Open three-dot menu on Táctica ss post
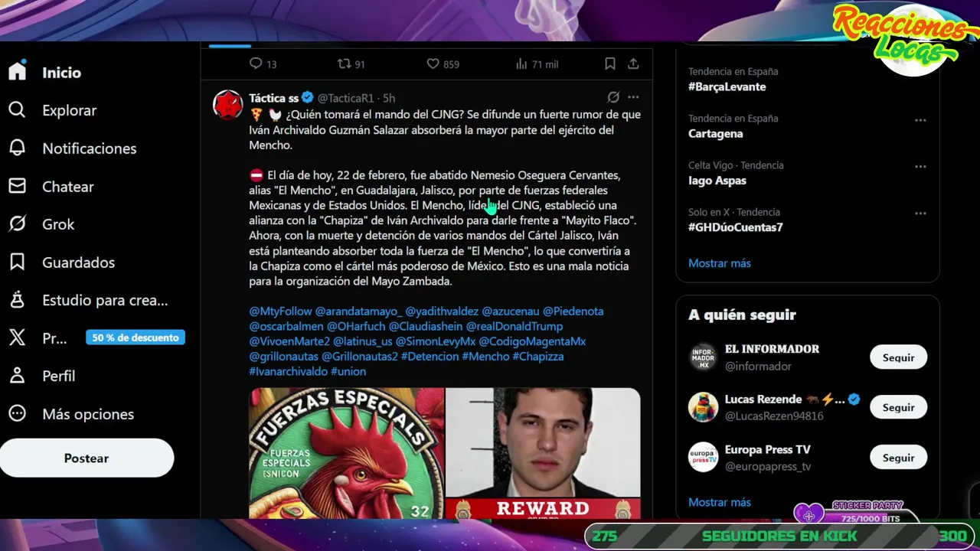980x551 pixels. 633,97
